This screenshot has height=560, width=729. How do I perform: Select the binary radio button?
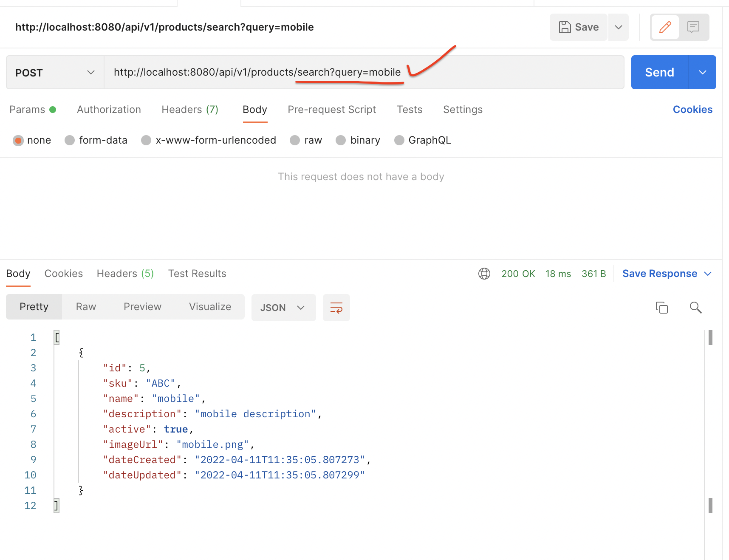341,140
